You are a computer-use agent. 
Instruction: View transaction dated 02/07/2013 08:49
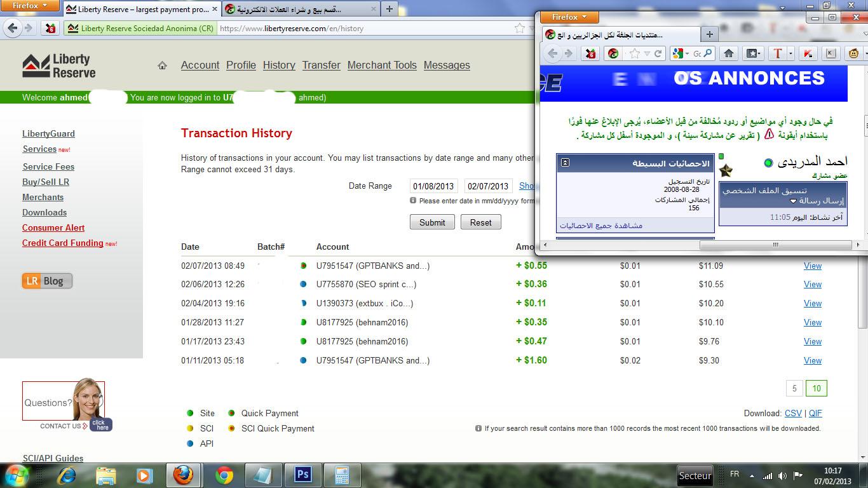[x=813, y=266]
